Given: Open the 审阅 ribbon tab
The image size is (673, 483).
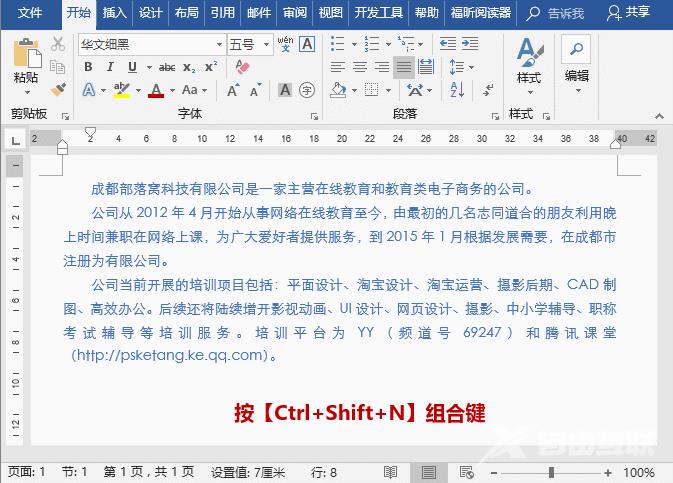Looking at the screenshot, I should click(295, 13).
